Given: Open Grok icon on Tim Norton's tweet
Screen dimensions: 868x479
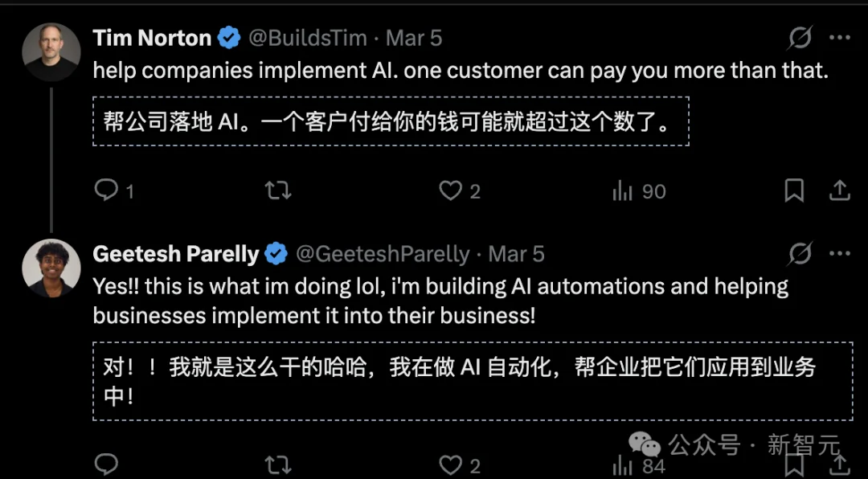Looking at the screenshot, I should tap(800, 38).
